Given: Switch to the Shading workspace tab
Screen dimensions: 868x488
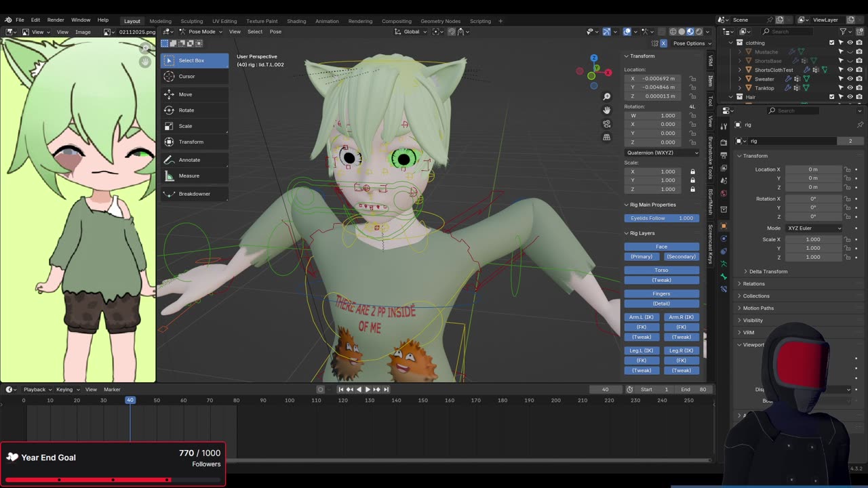Looking at the screenshot, I should click(296, 21).
